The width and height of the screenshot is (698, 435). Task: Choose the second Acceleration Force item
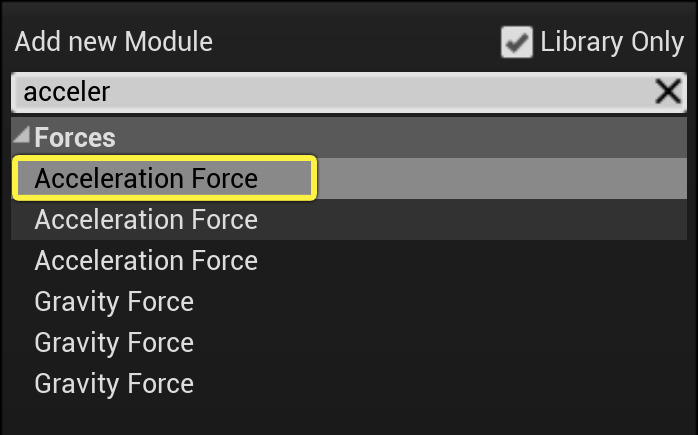[x=146, y=220]
